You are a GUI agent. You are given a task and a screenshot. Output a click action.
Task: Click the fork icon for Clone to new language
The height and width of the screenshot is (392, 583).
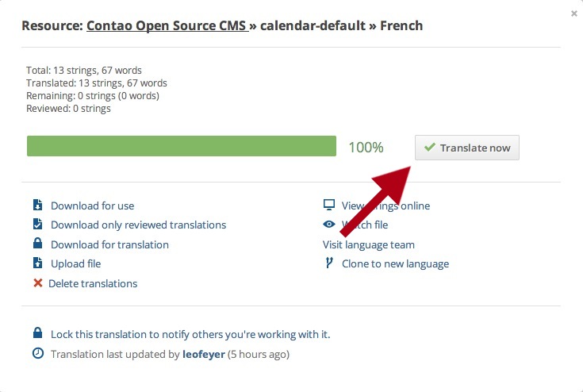coord(329,263)
